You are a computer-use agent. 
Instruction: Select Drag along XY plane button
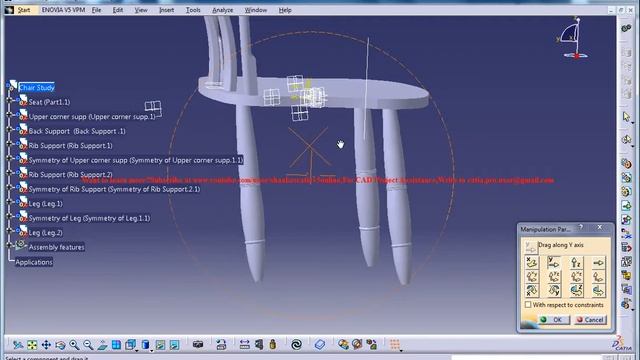(x=531, y=277)
